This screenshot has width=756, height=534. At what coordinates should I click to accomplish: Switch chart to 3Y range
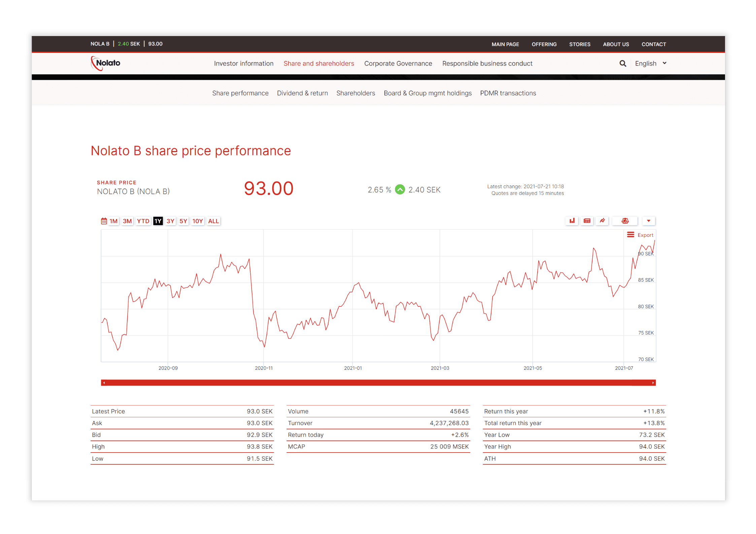click(x=170, y=221)
